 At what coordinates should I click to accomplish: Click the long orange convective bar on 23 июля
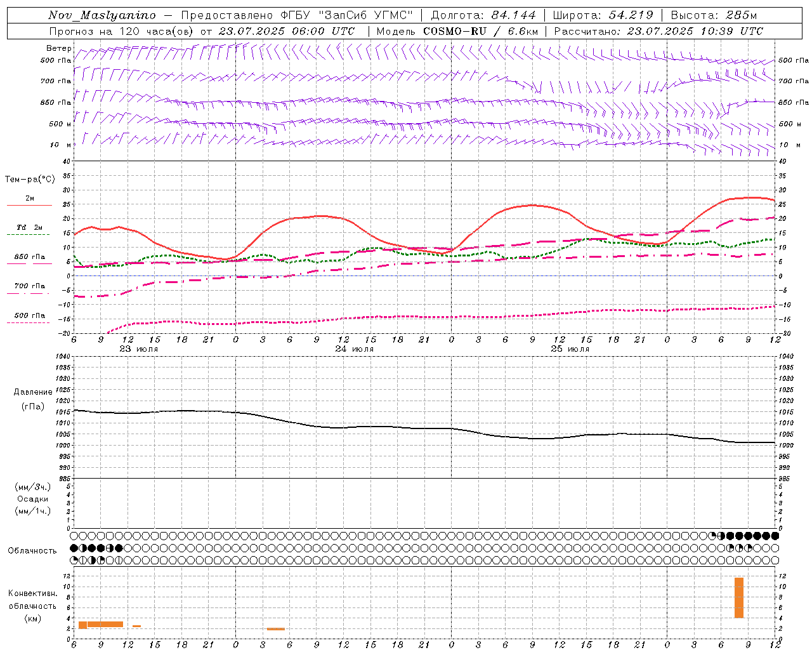(105, 624)
